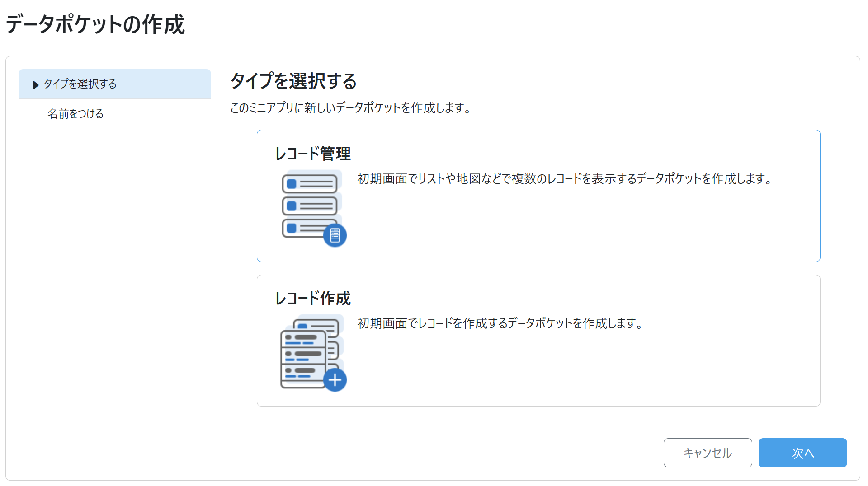Click the blue plus badge on レコード作成 icon
The height and width of the screenshot is (486, 868).
tap(335, 380)
